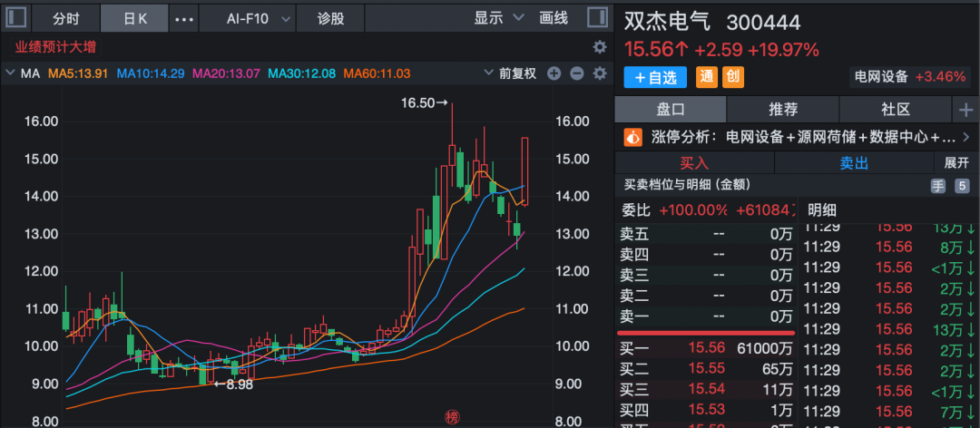Click the red 榜 marker on chart
Image resolution: width=980 pixels, height=428 pixels.
(451, 417)
